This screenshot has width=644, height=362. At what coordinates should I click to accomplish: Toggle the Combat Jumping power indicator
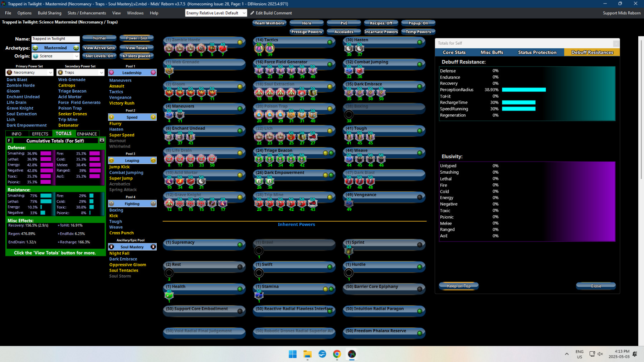(x=420, y=64)
